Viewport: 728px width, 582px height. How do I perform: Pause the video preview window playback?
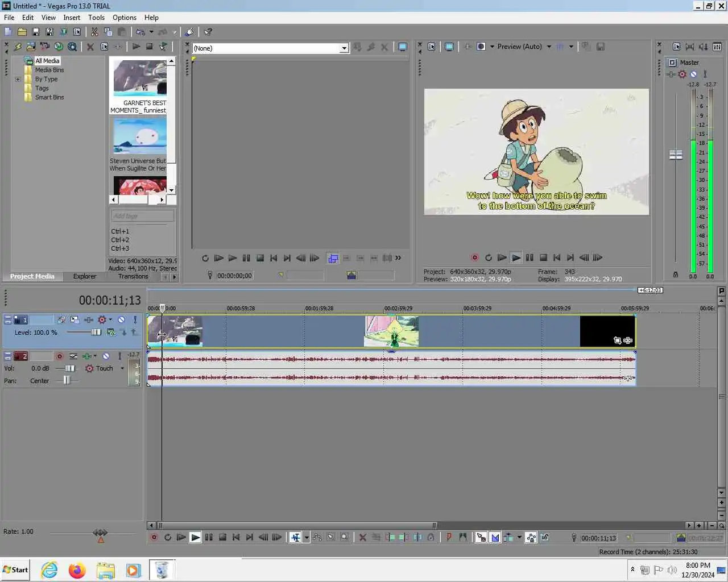coord(530,257)
